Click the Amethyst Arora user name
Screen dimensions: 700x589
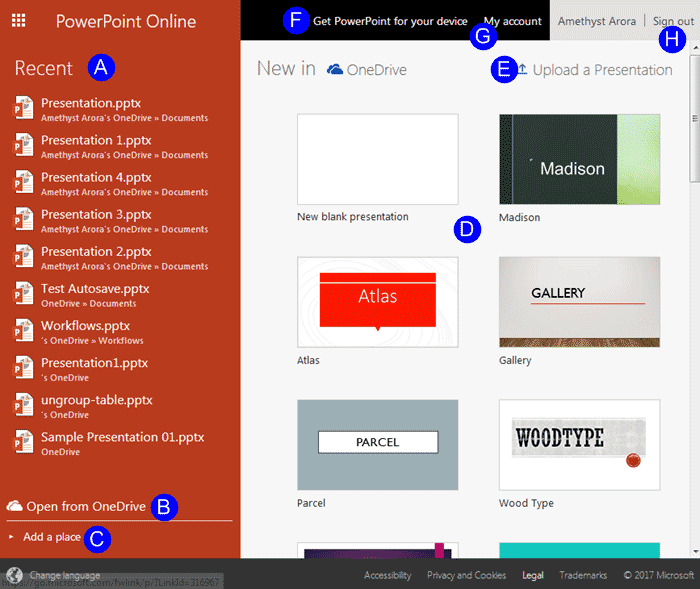pos(596,21)
